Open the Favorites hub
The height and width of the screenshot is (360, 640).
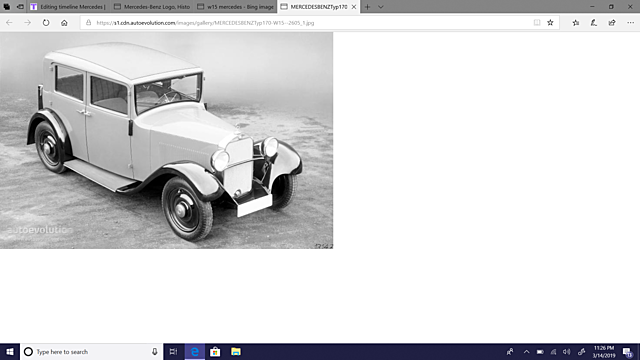(576, 23)
